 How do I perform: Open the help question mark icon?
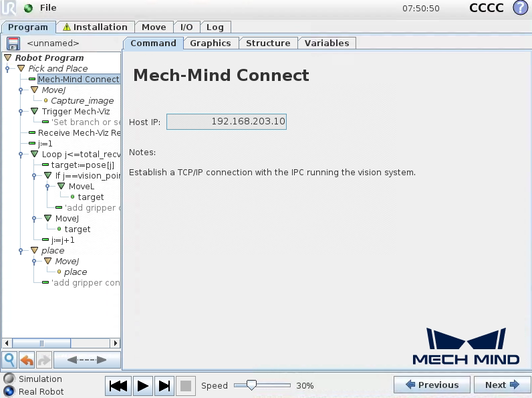point(520,8)
